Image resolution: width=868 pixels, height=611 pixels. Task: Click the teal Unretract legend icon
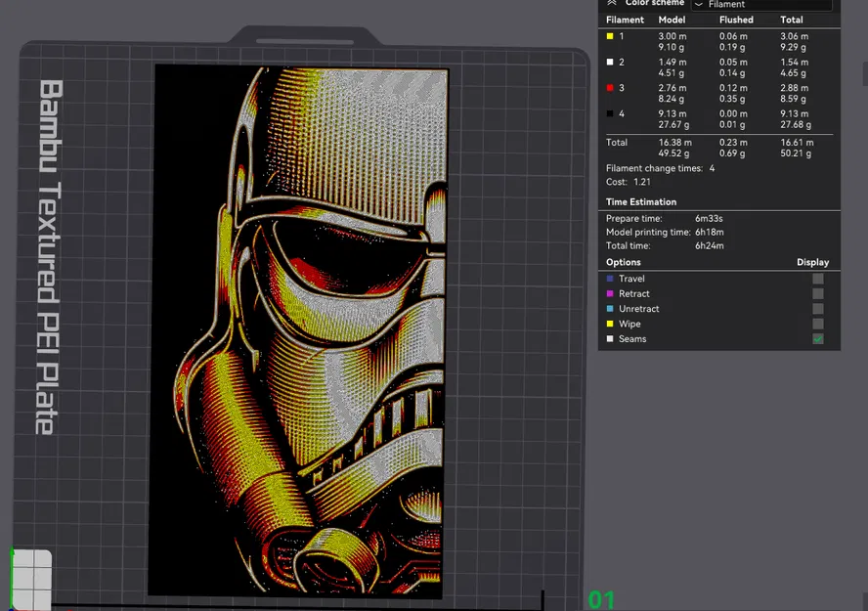pyautogui.click(x=611, y=309)
